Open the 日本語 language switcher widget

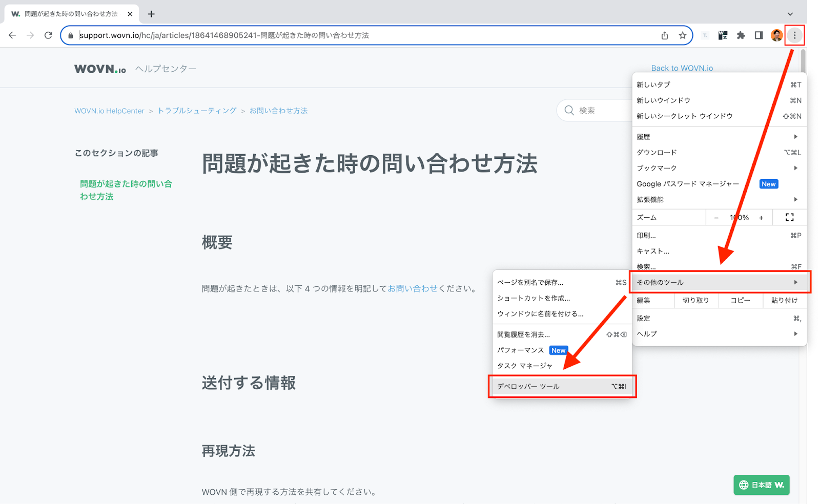[x=761, y=485]
